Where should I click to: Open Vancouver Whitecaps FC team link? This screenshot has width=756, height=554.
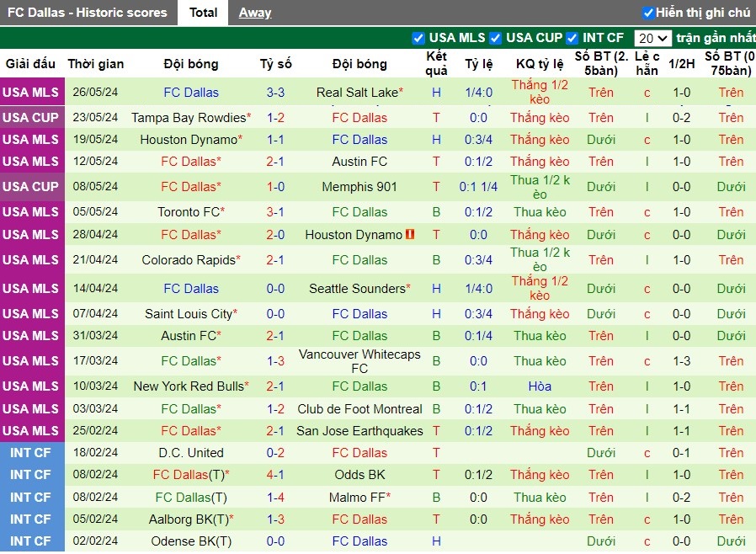pos(359,361)
